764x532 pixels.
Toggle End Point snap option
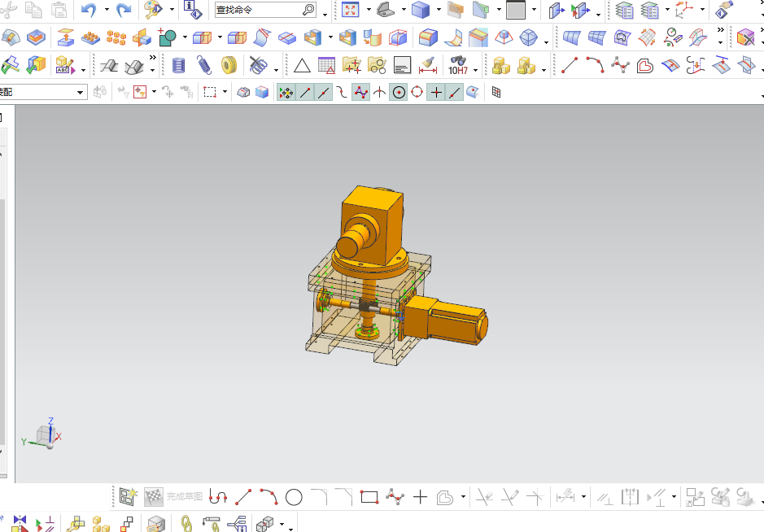(x=305, y=92)
